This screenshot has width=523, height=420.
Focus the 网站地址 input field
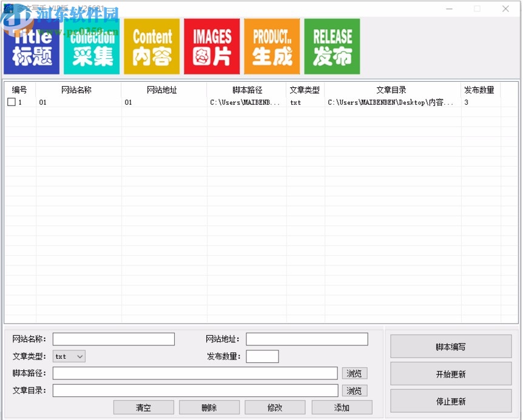tap(307, 339)
